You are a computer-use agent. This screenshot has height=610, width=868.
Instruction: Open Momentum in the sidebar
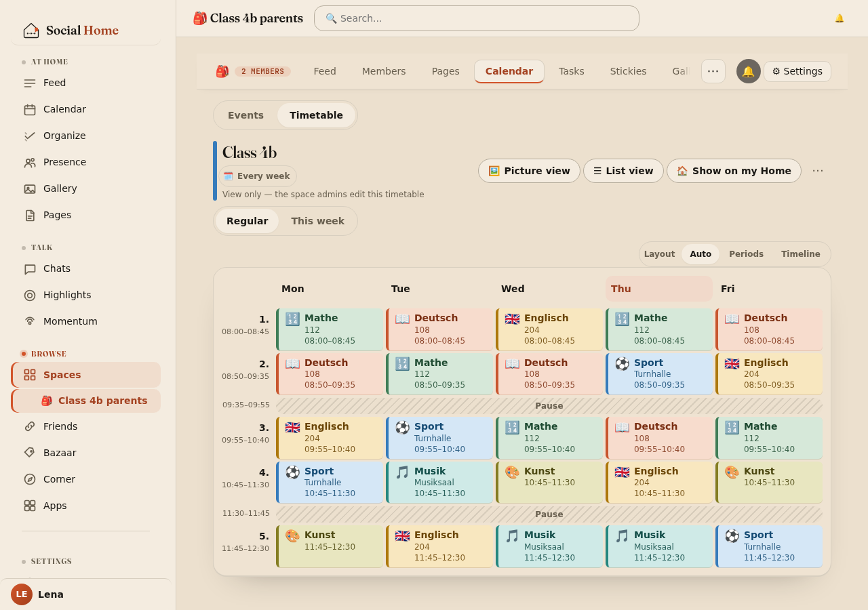tap(85, 321)
